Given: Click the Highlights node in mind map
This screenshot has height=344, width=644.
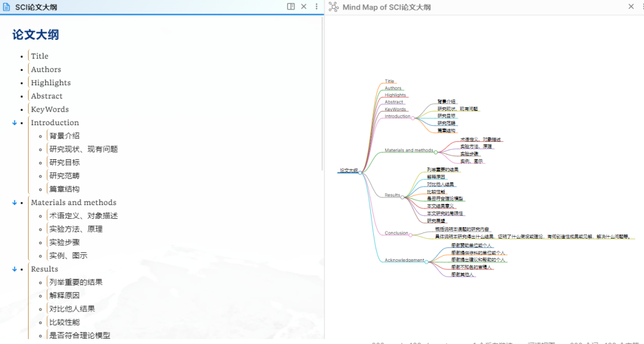Looking at the screenshot, I should click(395, 95).
